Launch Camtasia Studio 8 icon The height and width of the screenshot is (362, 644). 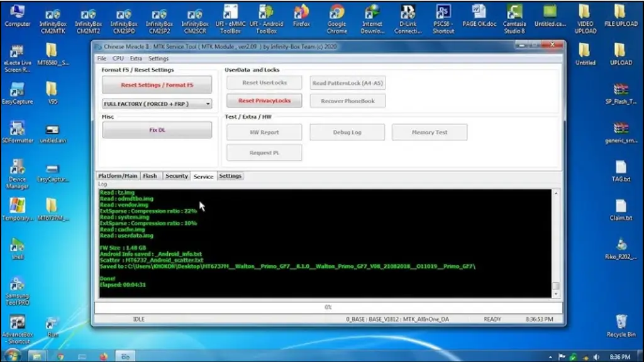pyautogui.click(x=514, y=19)
